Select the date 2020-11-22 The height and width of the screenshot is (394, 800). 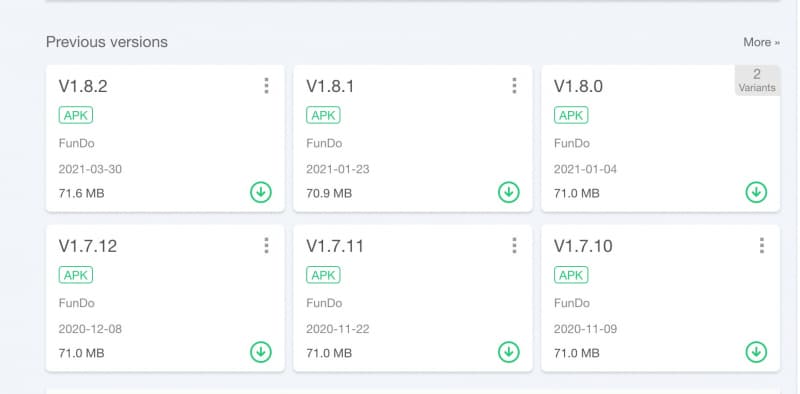point(338,329)
